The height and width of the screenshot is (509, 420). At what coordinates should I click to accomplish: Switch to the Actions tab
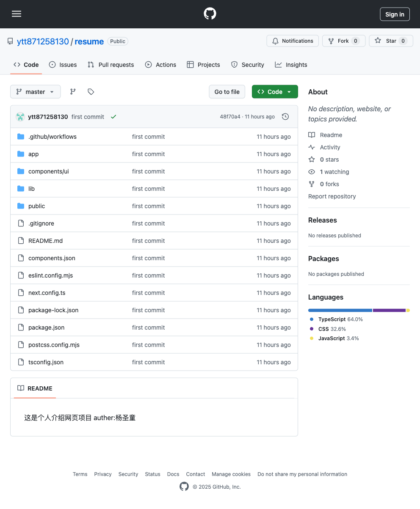point(160,65)
